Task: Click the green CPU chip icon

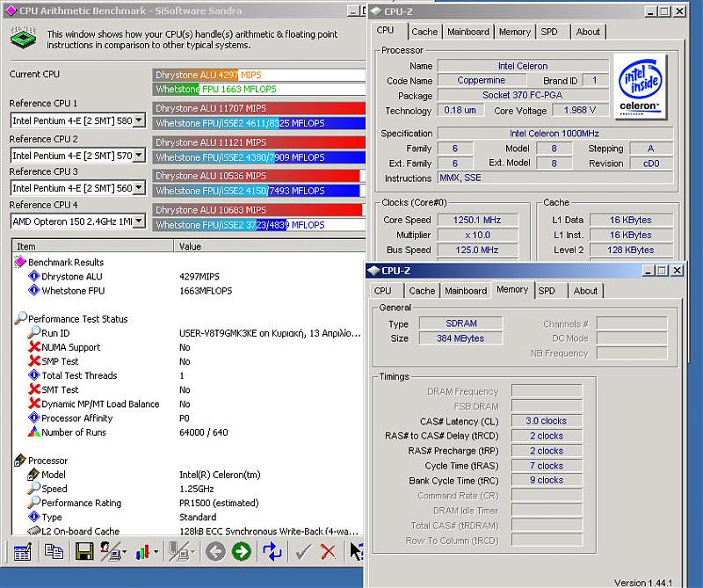Action: point(24,38)
